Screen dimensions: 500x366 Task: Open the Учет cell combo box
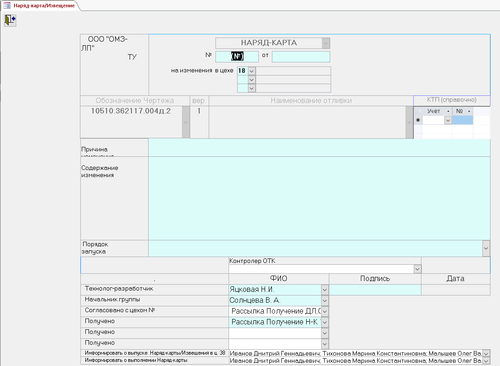click(x=448, y=120)
